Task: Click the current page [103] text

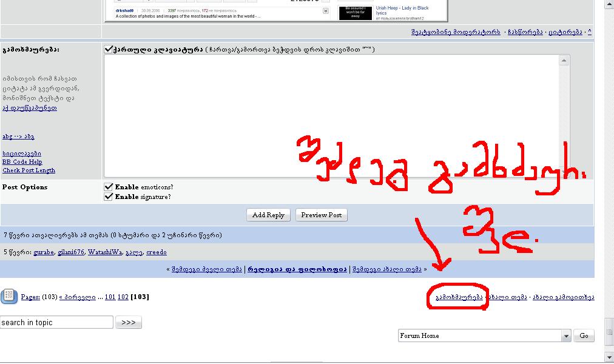Action: [x=140, y=297]
